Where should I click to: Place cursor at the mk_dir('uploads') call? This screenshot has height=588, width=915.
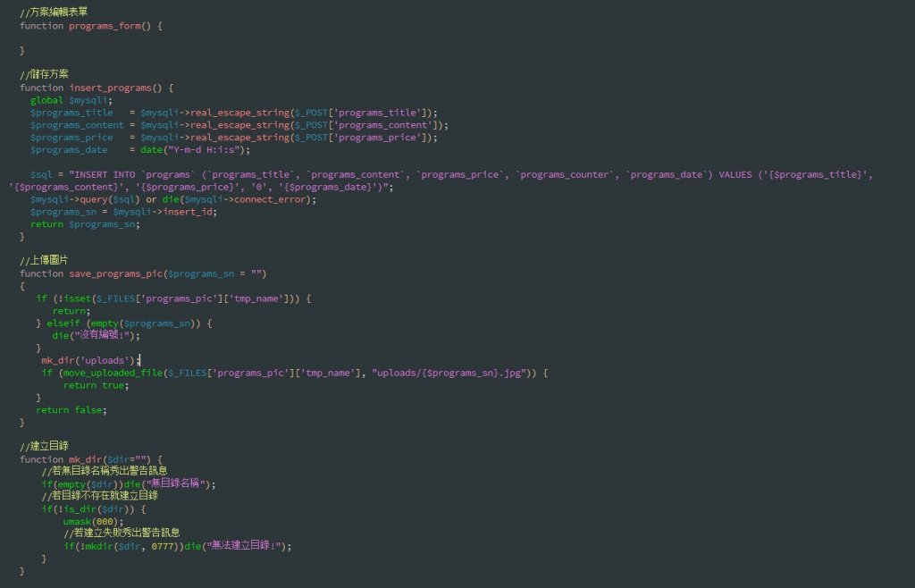pyautogui.click(x=88, y=359)
